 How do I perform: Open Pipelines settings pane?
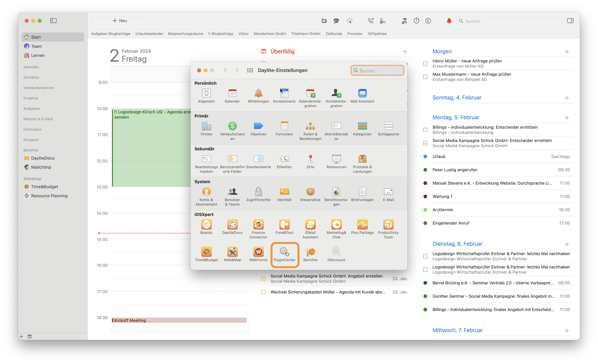click(x=258, y=129)
